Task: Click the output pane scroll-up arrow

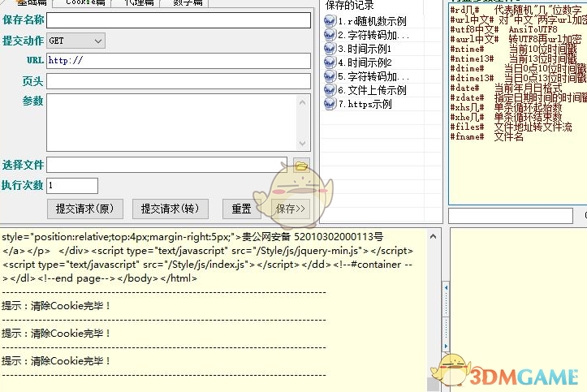Action: [433, 236]
